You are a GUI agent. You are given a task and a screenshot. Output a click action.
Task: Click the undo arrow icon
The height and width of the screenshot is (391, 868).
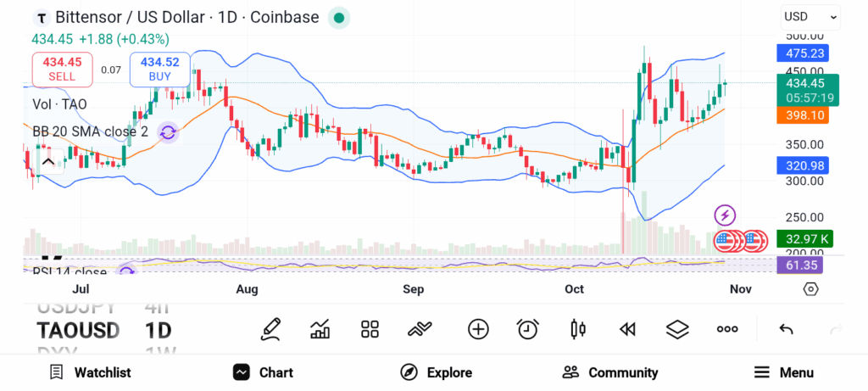[x=786, y=329]
